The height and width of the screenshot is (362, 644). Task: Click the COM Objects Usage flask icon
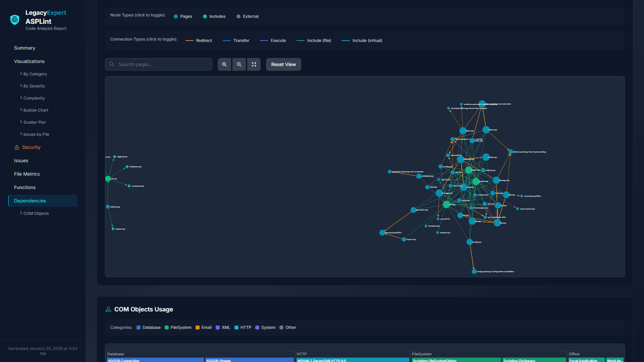108,309
